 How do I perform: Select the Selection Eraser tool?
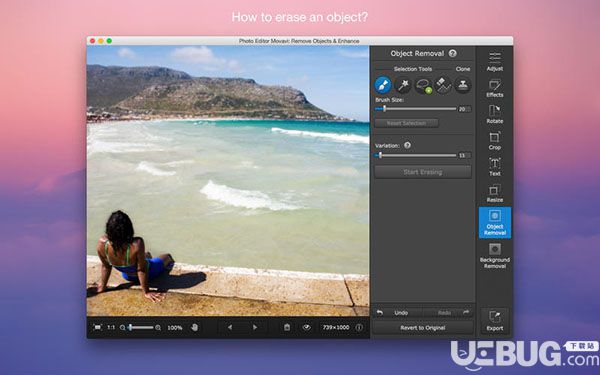click(443, 85)
